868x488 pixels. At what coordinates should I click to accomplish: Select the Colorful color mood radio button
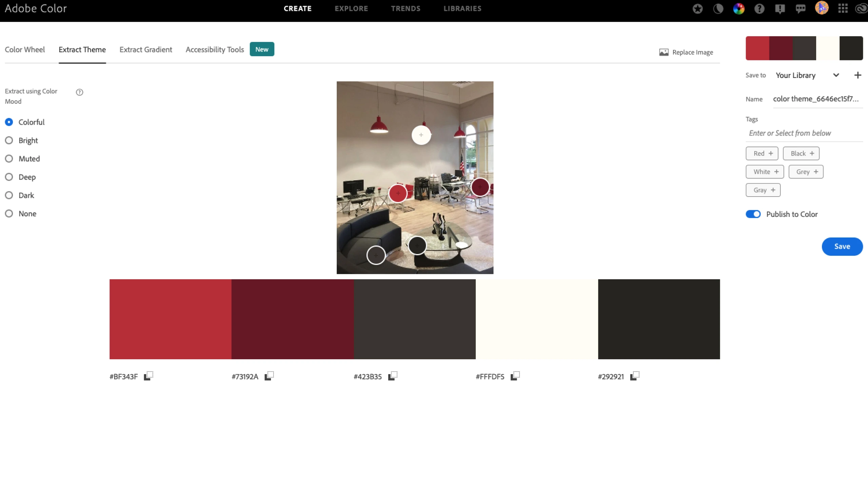9,122
